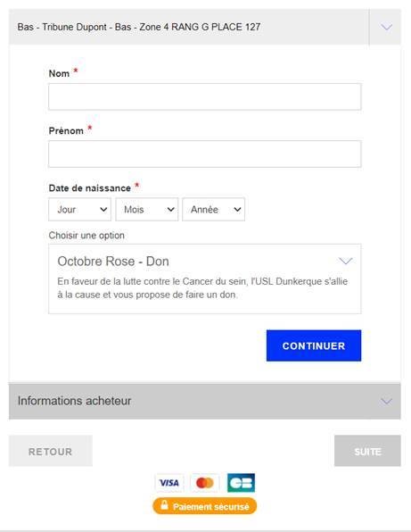Select the Informations acheteur section header
The image size is (411, 532).
tap(205, 402)
